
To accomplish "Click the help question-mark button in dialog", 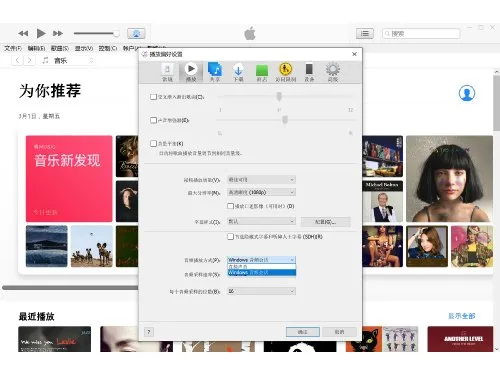I will pos(149,332).
